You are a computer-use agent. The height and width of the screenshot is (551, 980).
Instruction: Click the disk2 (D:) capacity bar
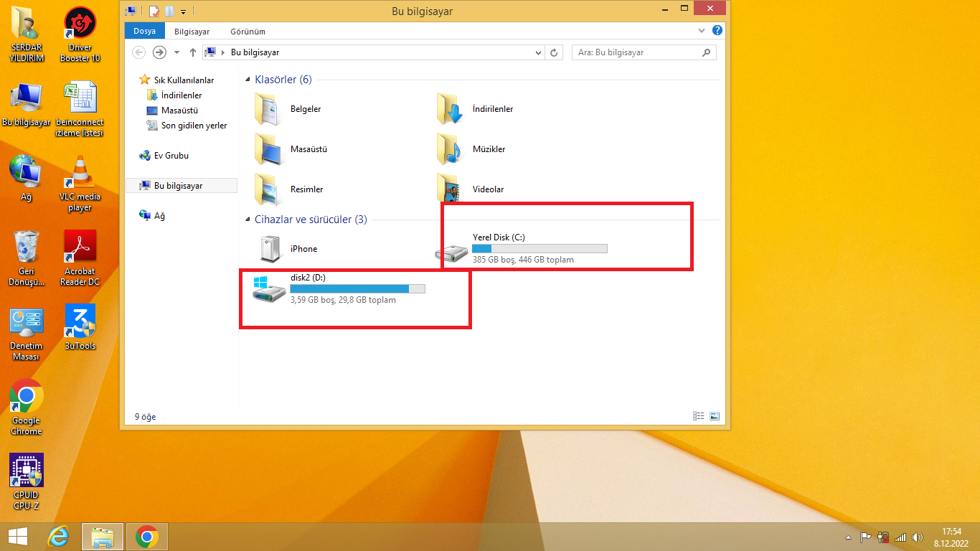(x=357, y=288)
